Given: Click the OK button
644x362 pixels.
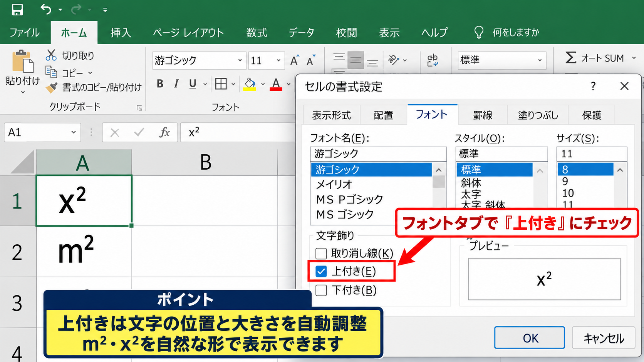Looking at the screenshot, I should point(530,338).
